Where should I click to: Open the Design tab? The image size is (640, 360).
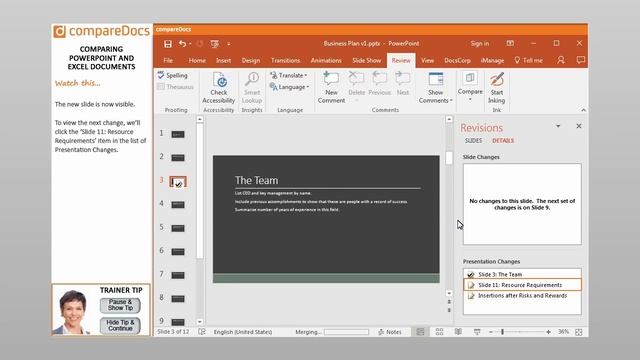[x=251, y=60]
